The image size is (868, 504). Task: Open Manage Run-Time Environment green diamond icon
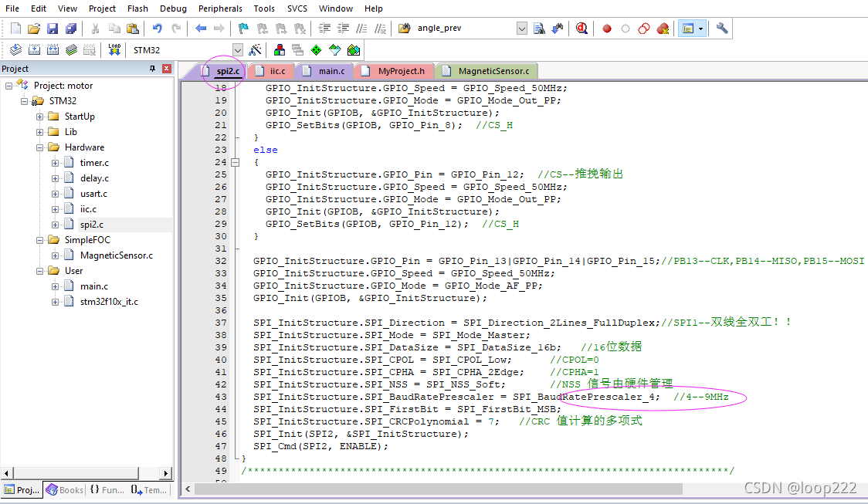click(x=316, y=50)
